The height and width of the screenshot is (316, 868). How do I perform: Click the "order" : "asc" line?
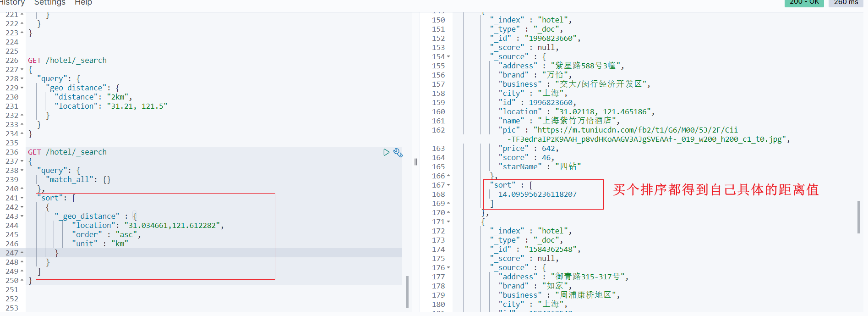click(106, 234)
